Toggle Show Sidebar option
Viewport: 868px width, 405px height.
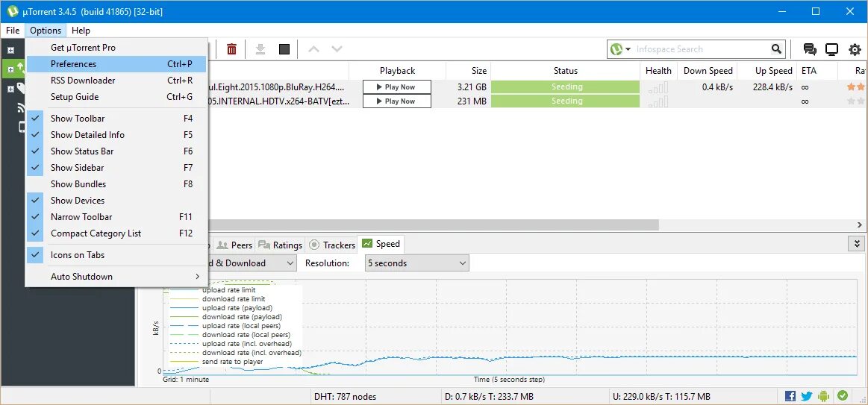click(x=117, y=168)
